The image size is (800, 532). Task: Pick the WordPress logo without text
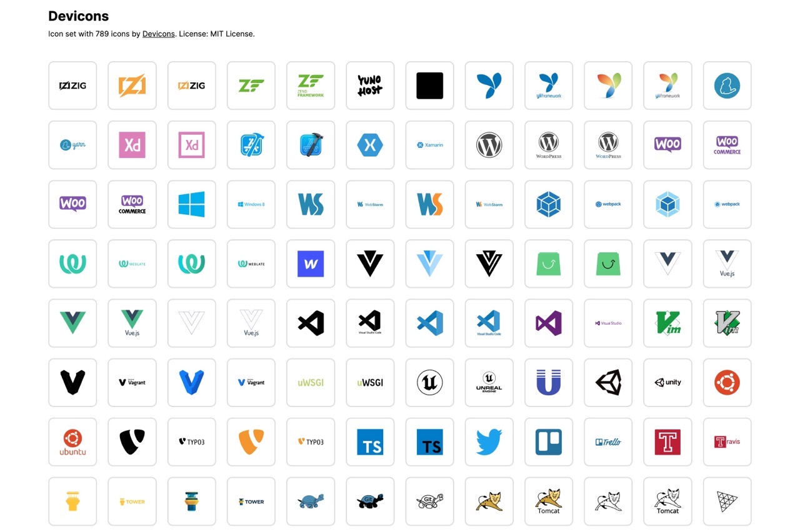coord(489,145)
